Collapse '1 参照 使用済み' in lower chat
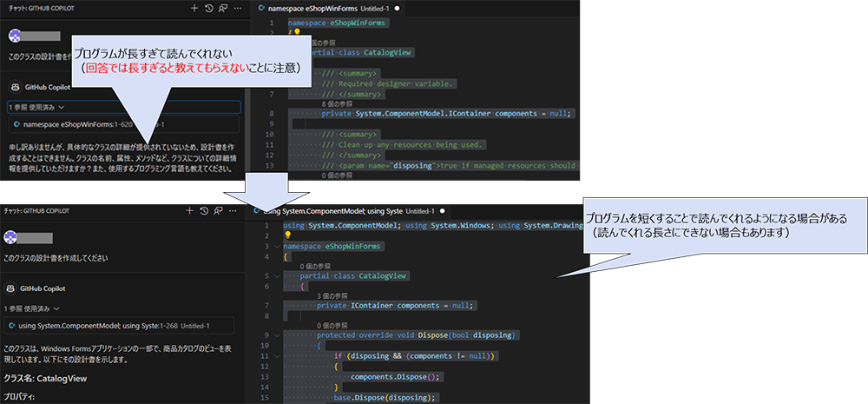Screen dimensions: 868x404 (x=31, y=308)
